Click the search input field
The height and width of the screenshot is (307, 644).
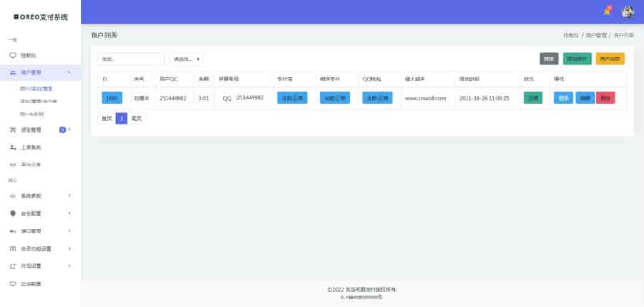131,59
